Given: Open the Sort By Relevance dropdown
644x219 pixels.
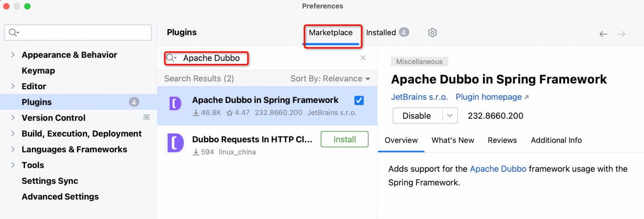Looking at the screenshot, I should click(x=330, y=79).
